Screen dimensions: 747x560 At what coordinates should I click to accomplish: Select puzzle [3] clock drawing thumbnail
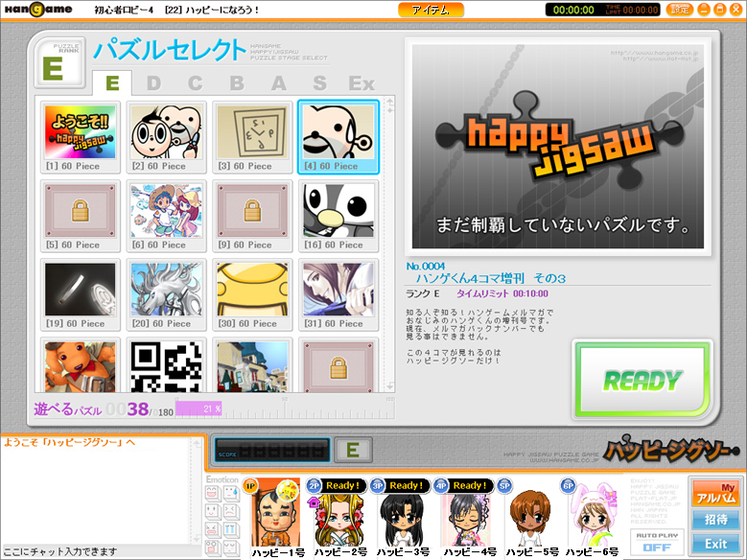(x=252, y=137)
